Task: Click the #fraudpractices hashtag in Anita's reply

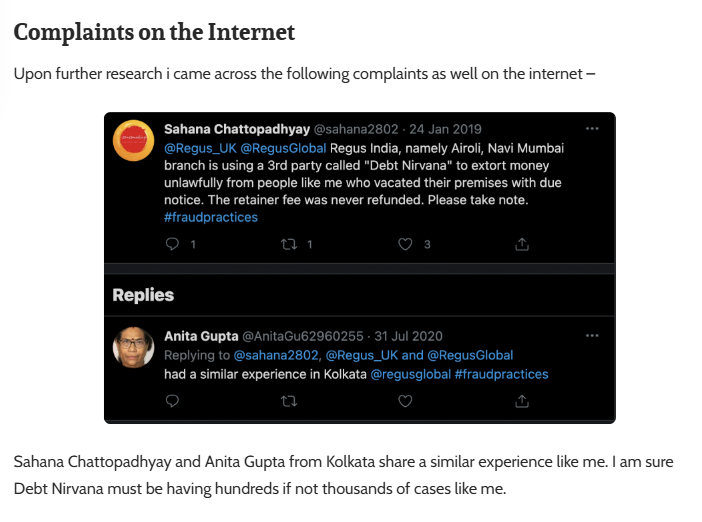Action: pyautogui.click(x=501, y=374)
